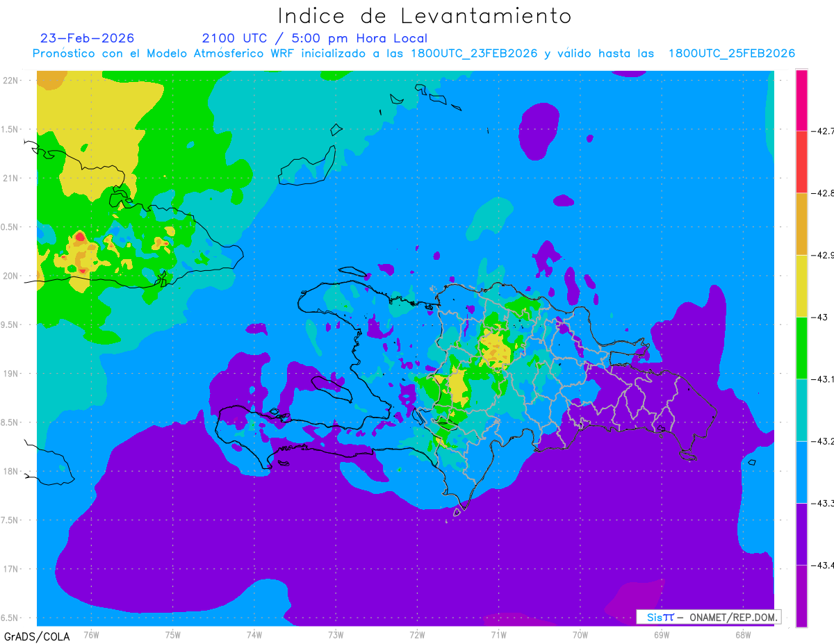Click the title 'Indice de Levantamiento'

(425, 16)
